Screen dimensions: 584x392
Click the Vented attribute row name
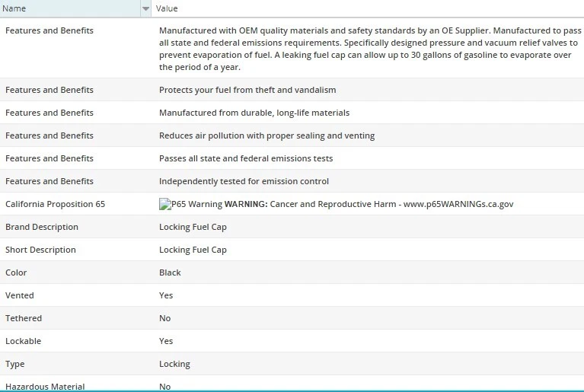pos(20,295)
